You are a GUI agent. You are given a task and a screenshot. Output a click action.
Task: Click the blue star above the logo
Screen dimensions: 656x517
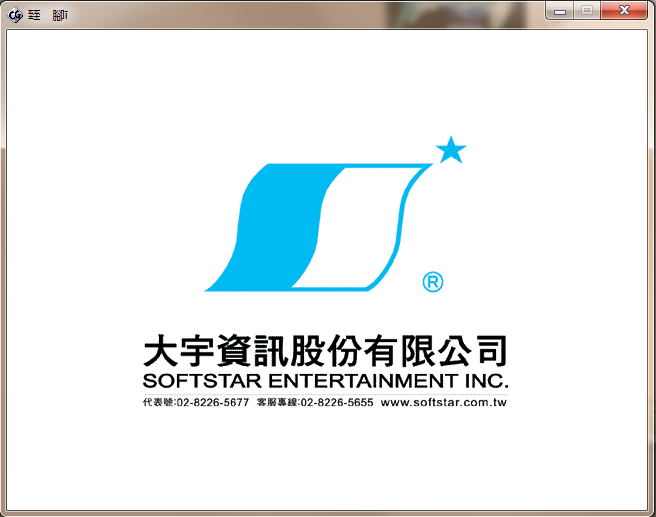click(451, 150)
